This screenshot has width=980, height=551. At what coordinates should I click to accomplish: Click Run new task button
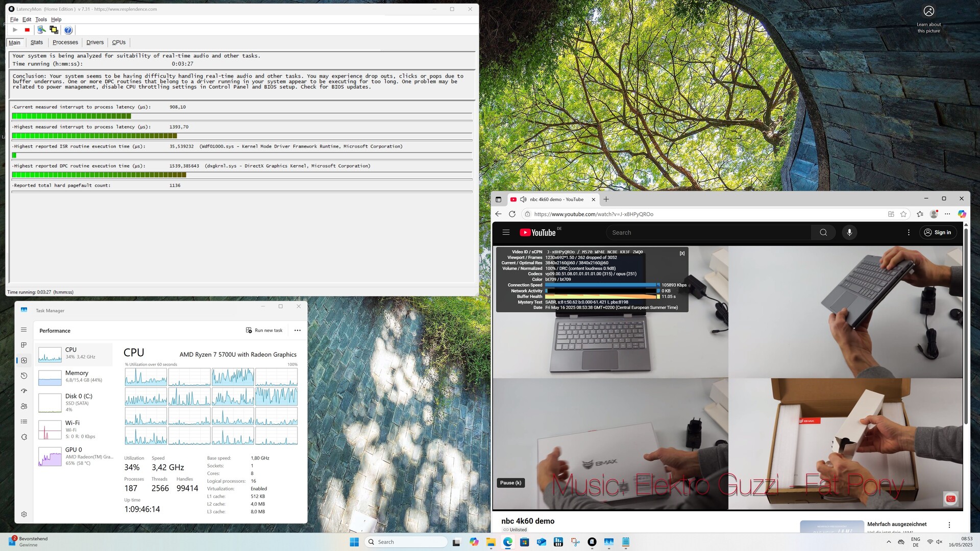click(x=264, y=331)
